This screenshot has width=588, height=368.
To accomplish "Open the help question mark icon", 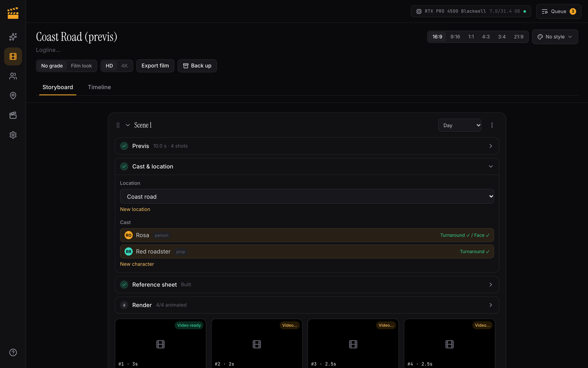I will tap(13, 353).
